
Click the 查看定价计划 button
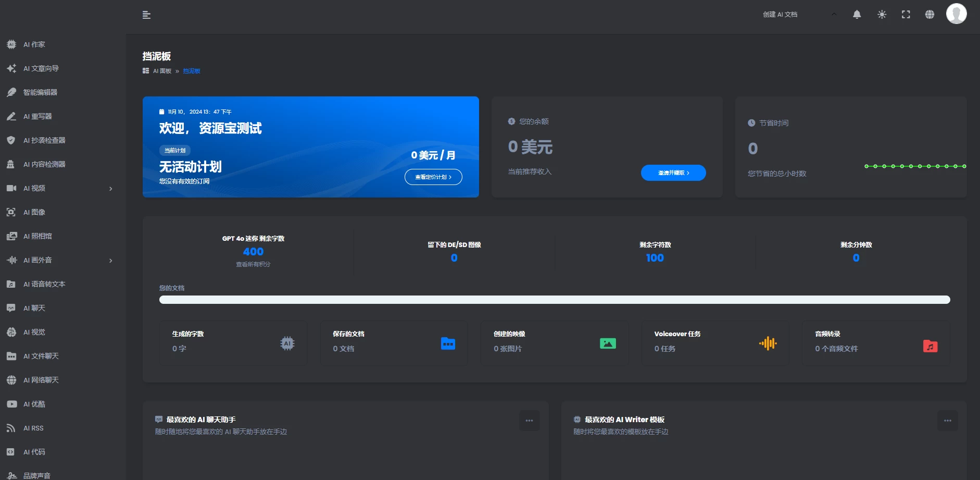click(433, 177)
